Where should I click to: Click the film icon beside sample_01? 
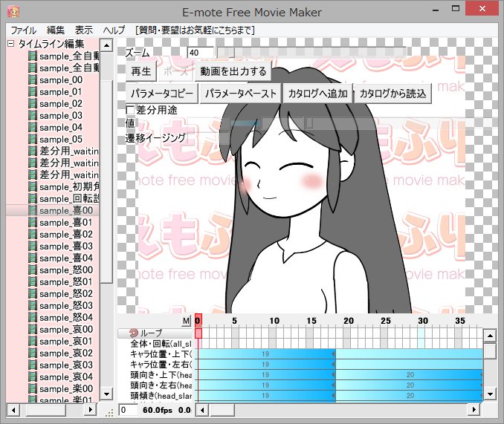pyautogui.click(x=33, y=92)
